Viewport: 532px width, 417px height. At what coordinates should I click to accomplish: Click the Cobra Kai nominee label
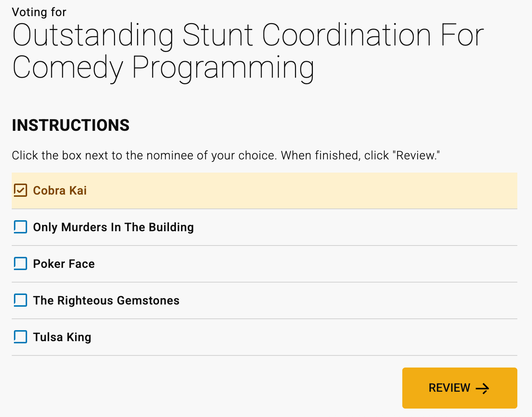click(x=60, y=191)
